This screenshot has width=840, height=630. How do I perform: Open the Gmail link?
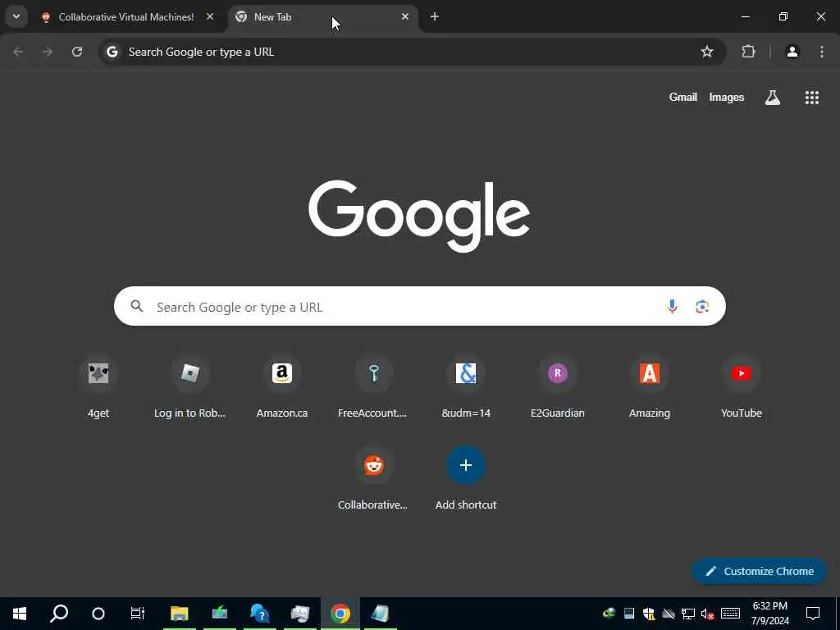[683, 97]
